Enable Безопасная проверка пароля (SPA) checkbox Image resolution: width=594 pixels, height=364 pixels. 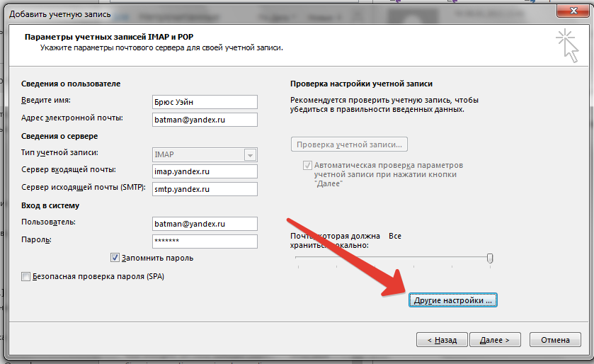(27, 277)
